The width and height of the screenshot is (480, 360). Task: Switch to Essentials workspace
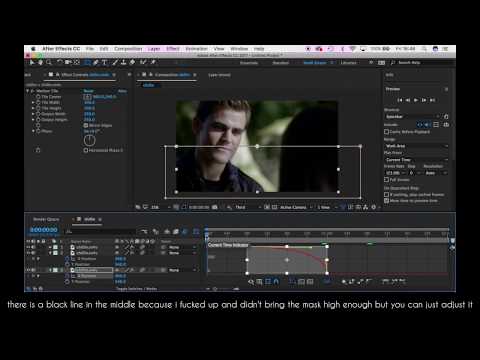coord(249,63)
